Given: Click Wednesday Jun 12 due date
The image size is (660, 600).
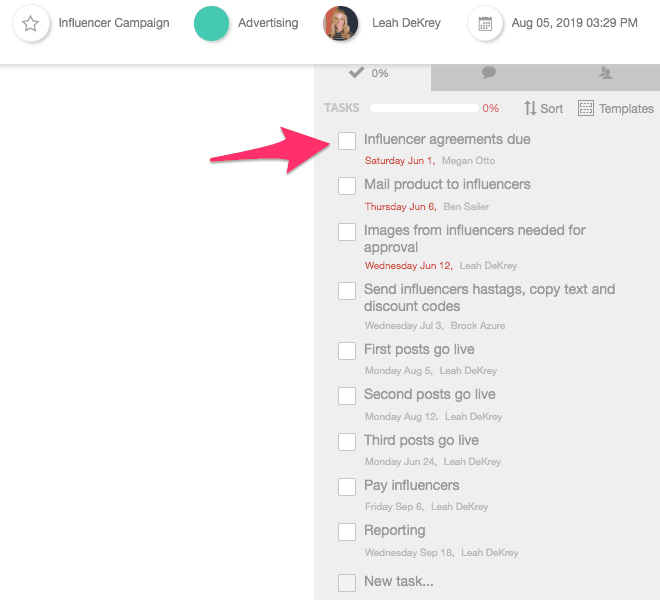Looking at the screenshot, I should point(408,265).
